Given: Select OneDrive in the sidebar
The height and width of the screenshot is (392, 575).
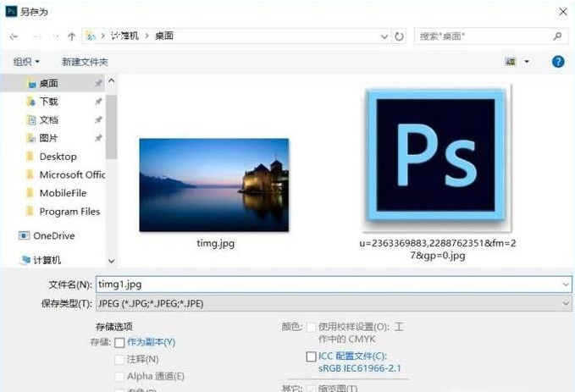Looking at the screenshot, I should [x=53, y=235].
